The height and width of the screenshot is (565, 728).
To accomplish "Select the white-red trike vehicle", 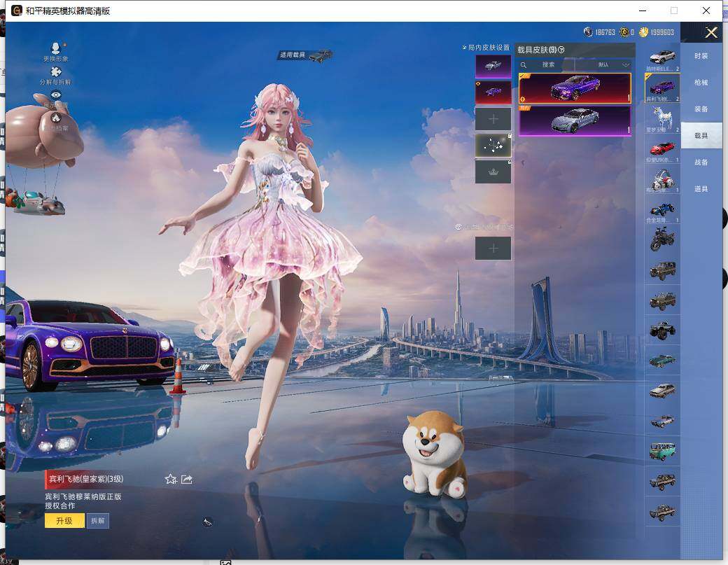I will point(662,180).
